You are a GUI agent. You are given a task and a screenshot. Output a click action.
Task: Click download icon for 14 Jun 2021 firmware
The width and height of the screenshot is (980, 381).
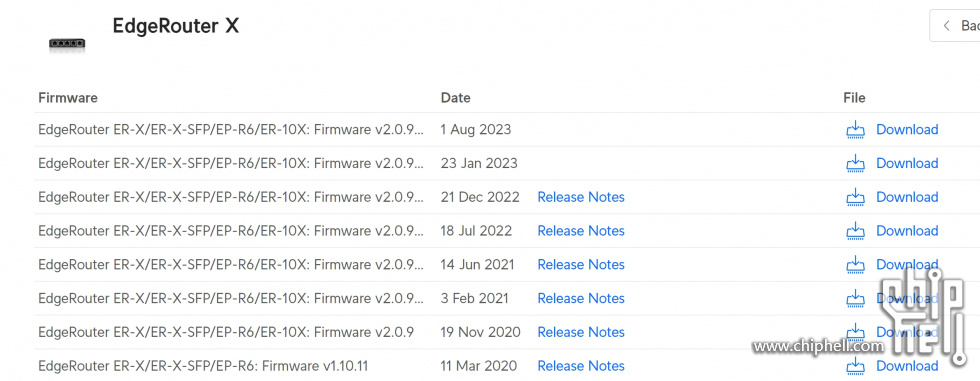pyautogui.click(x=855, y=265)
